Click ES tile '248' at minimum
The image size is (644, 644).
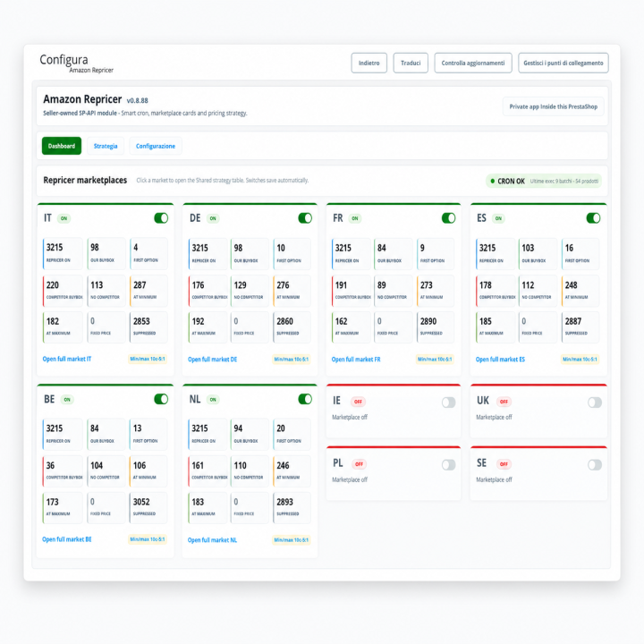coord(580,291)
